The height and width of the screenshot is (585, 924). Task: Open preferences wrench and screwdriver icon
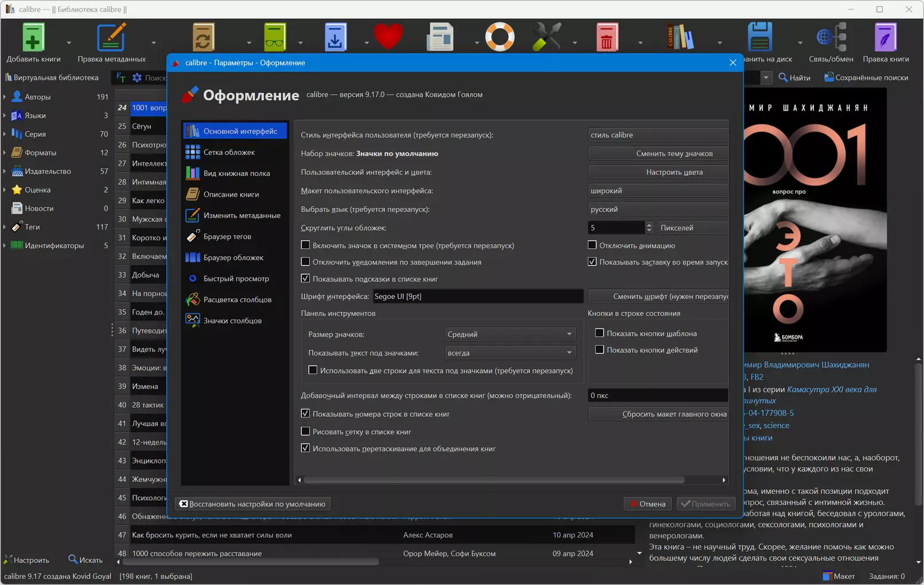[x=547, y=37]
